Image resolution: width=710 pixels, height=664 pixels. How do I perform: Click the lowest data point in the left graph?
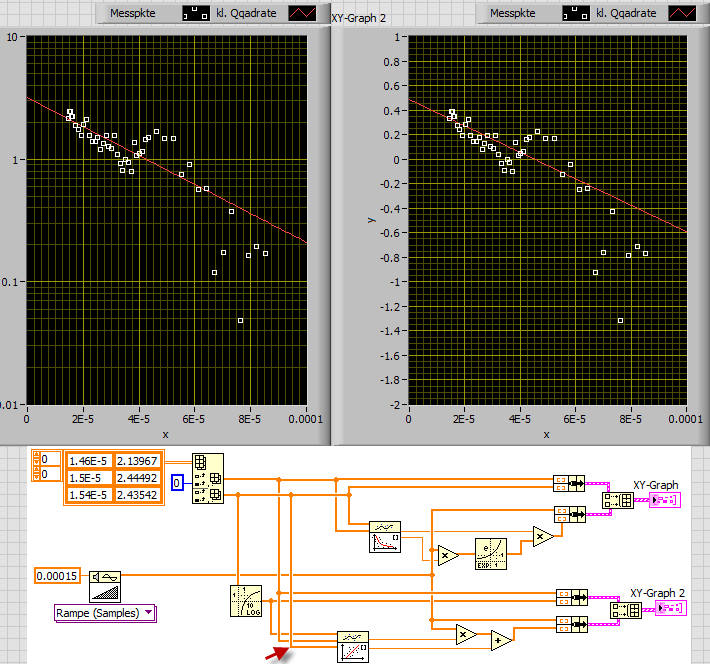(240, 321)
